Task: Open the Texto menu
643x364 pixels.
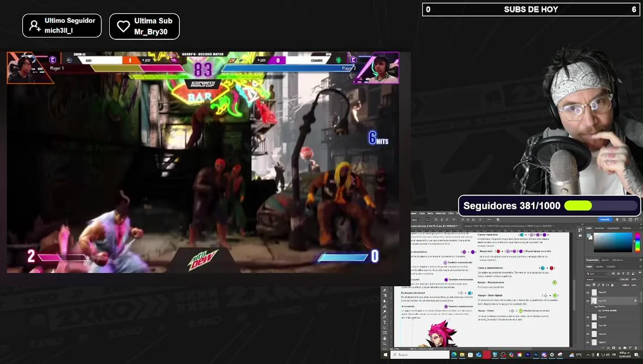Action: coord(430,213)
